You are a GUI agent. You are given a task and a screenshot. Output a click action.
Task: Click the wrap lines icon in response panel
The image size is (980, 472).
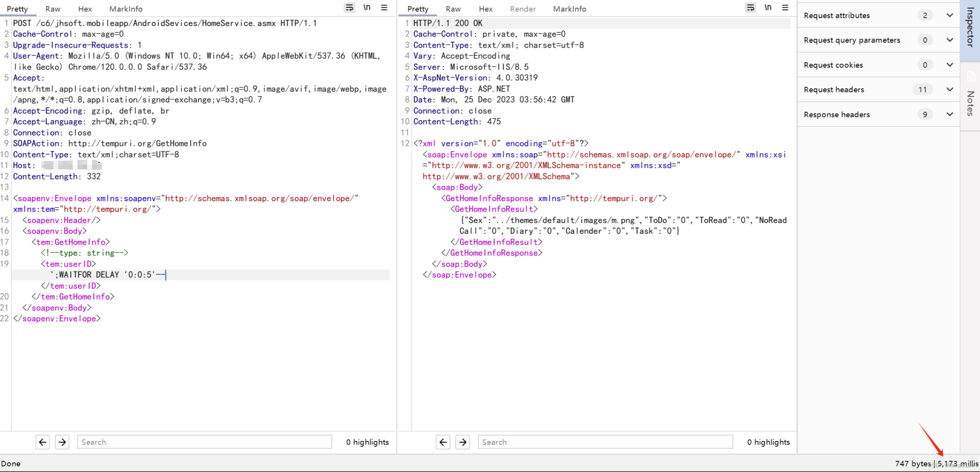[x=750, y=8]
